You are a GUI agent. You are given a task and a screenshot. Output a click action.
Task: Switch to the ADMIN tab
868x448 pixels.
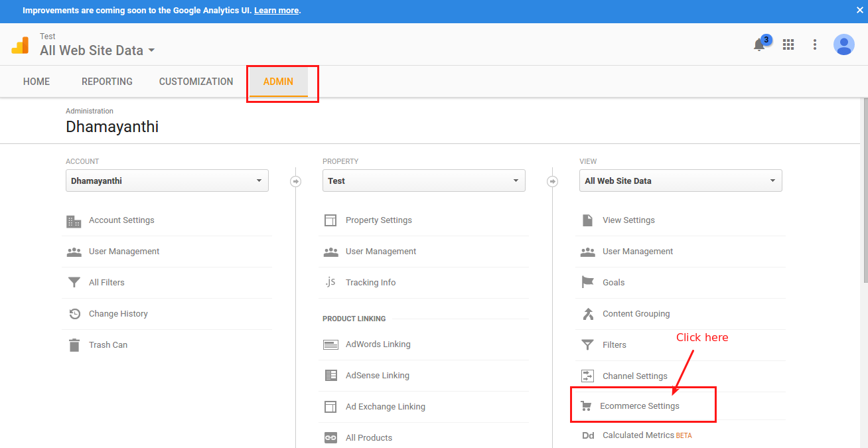pyautogui.click(x=279, y=82)
